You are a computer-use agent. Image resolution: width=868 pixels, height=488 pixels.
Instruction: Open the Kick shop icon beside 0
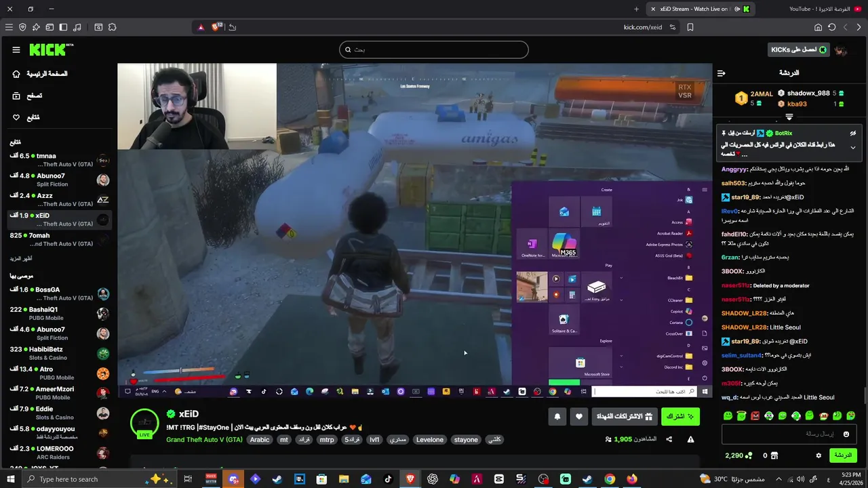[x=774, y=455]
